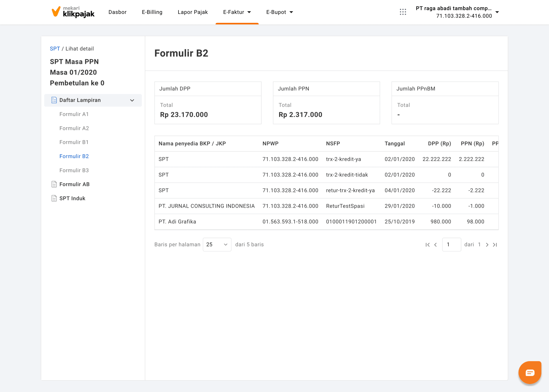The image size is (549, 392).
Task: Open the rows per page dropdown
Action: [217, 245]
